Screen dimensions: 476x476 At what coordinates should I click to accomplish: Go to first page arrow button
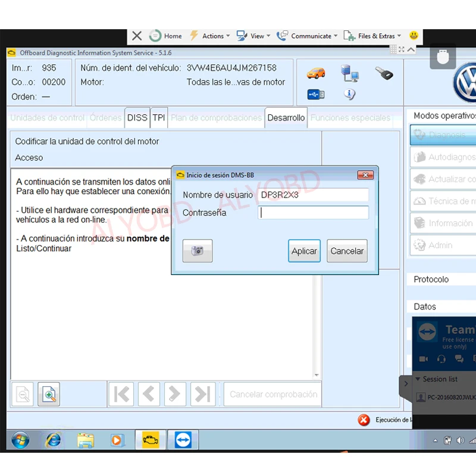pos(121,394)
